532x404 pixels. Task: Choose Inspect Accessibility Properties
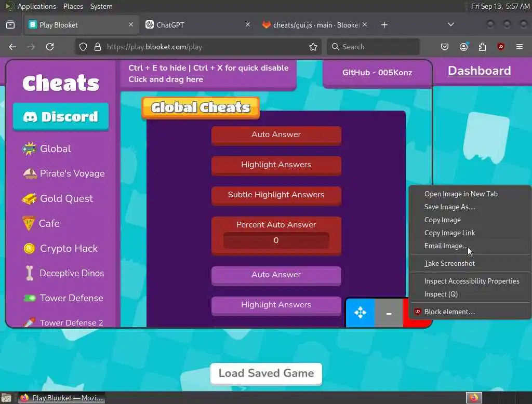point(470,281)
